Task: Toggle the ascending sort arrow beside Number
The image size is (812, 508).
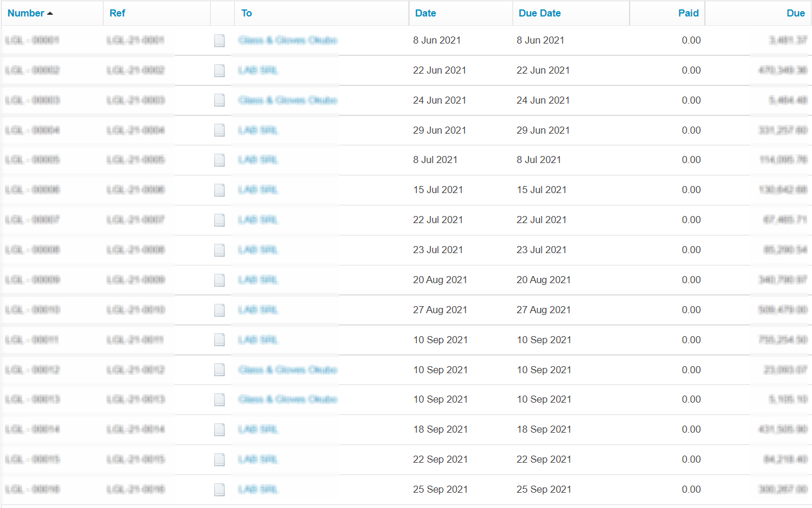Action: [x=50, y=14]
